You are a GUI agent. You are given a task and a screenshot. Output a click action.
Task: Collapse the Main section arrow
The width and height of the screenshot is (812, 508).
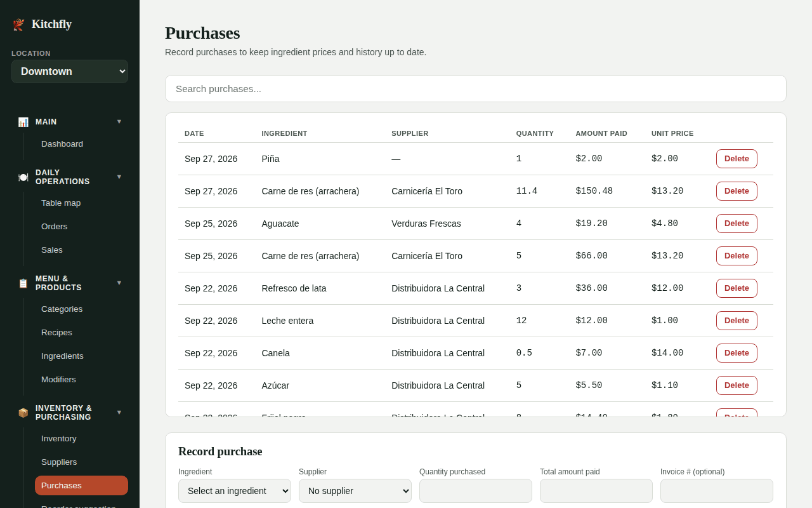119,121
